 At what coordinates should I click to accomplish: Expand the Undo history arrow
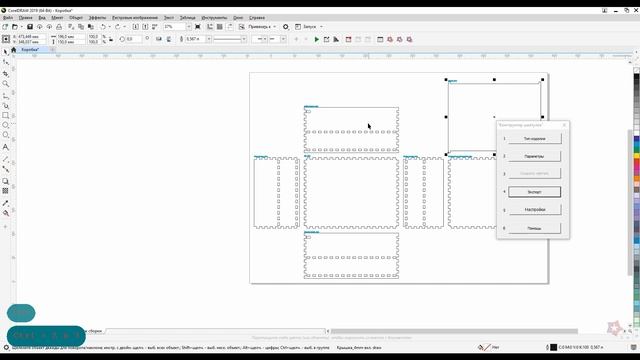[x=109, y=27]
